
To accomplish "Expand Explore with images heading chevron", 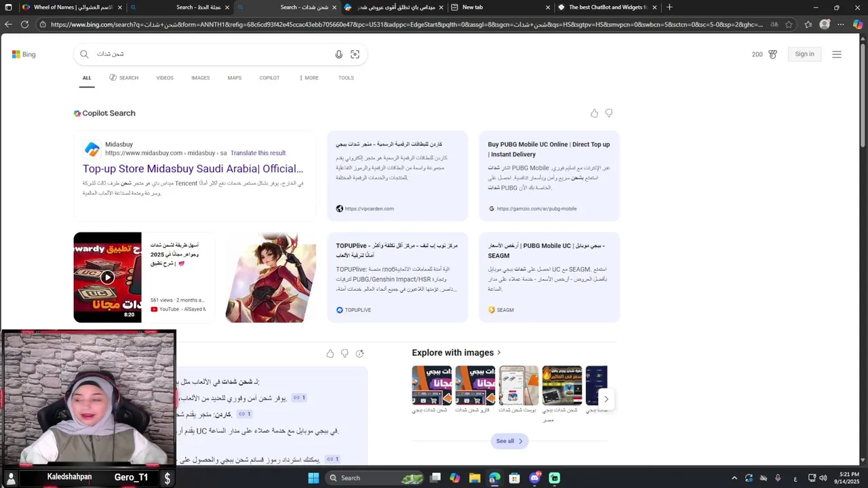I will click(x=499, y=352).
